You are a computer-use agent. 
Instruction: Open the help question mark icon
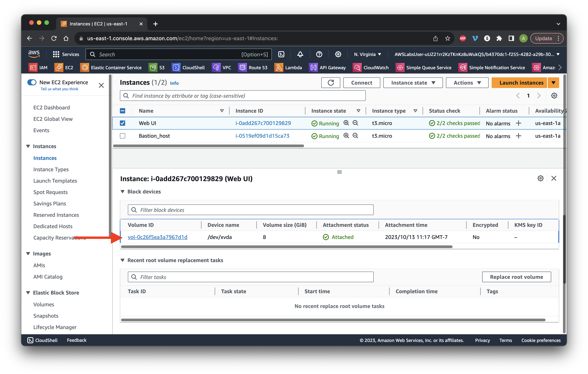pyautogui.click(x=319, y=54)
